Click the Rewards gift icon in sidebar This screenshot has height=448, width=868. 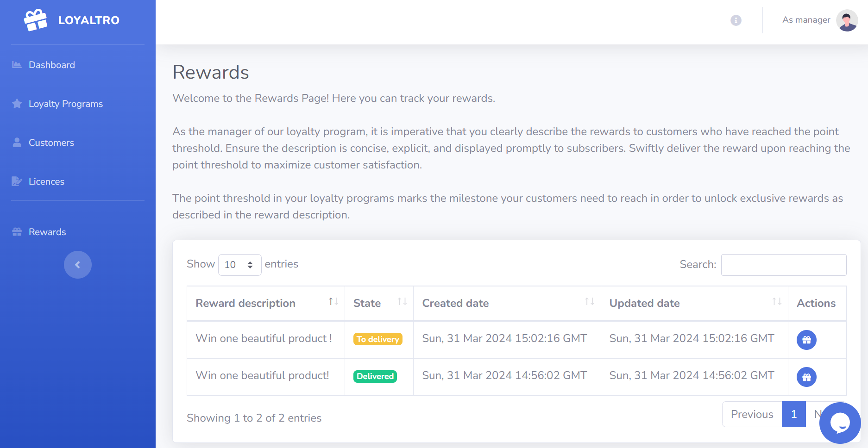point(17,232)
